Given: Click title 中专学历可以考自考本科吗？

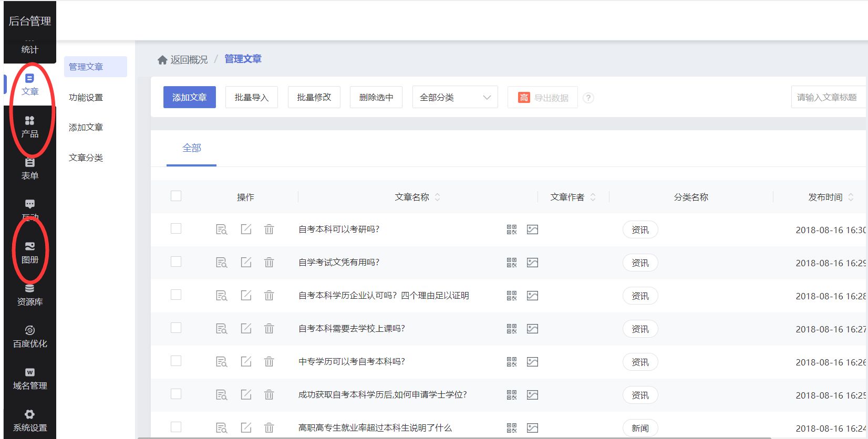Looking at the screenshot, I should coord(352,362).
